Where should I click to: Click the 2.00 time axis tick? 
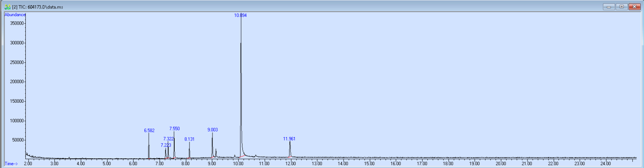28,164
